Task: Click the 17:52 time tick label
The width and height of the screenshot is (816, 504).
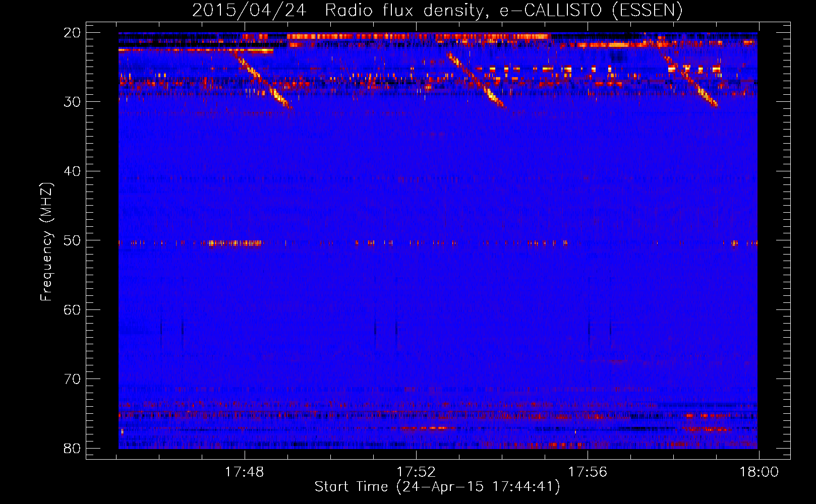Action: 416,472
